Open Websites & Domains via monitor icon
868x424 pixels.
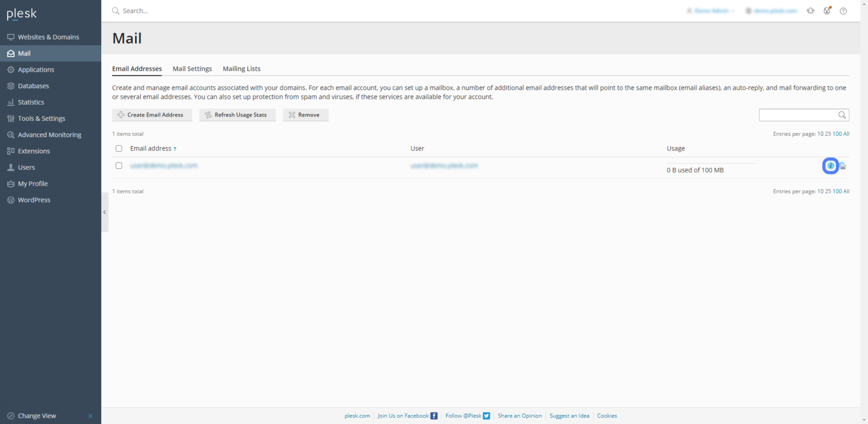click(x=11, y=37)
